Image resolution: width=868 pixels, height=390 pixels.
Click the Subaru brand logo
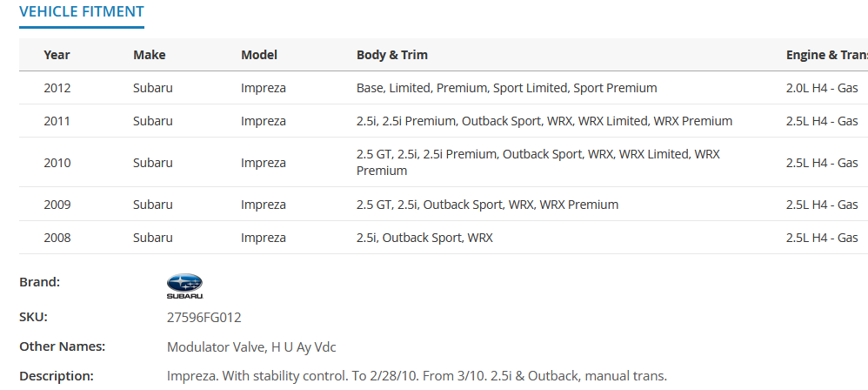(184, 286)
